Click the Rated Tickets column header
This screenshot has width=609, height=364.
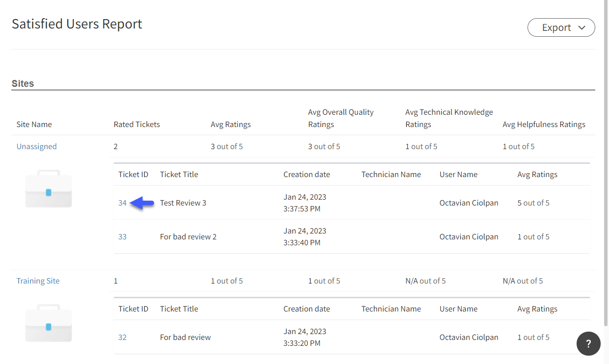tap(137, 124)
